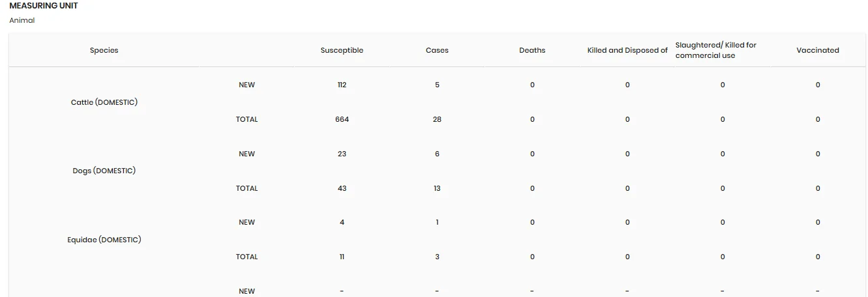Click Cattle total cases value 28
The image size is (868, 297).
437,119
